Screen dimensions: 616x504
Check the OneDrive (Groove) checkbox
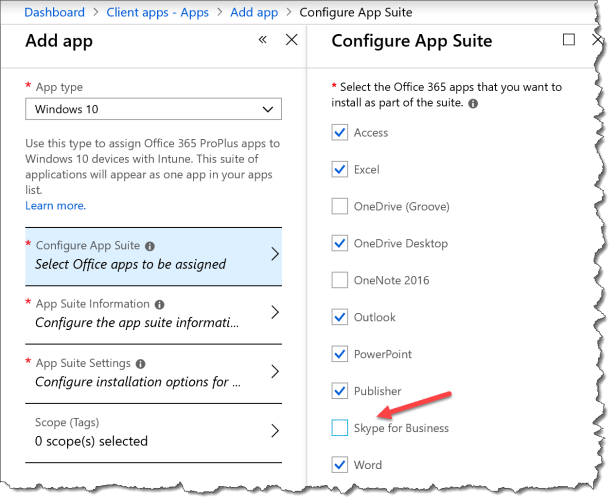click(x=339, y=206)
